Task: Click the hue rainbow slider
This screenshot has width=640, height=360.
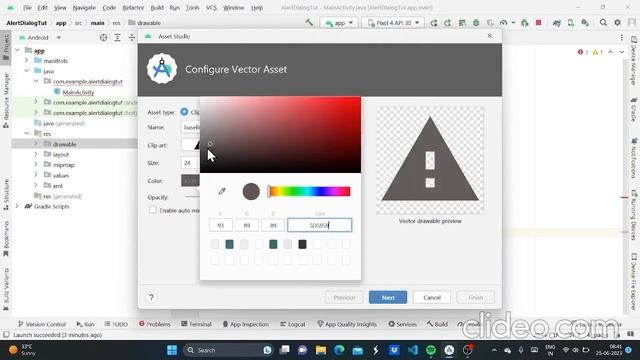Action: [x=309, y=191]
